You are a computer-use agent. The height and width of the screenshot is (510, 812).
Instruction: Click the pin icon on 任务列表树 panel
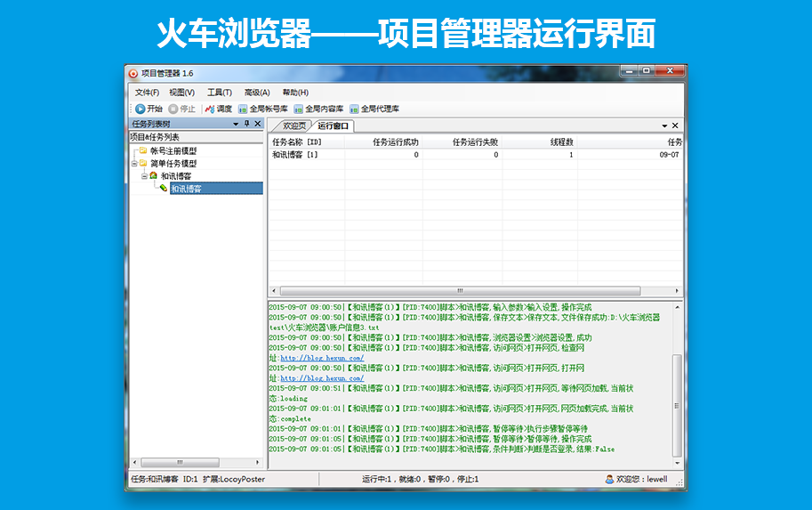(x=246, y=125)
